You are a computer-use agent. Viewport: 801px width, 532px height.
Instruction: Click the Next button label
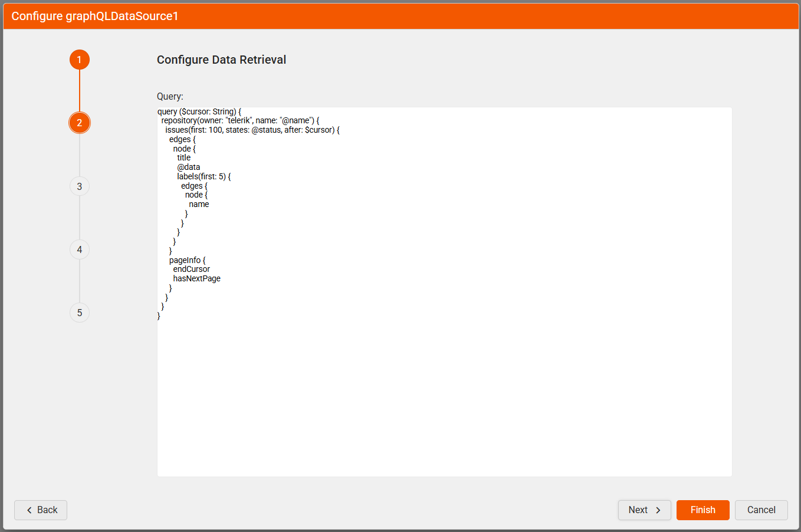638,510
